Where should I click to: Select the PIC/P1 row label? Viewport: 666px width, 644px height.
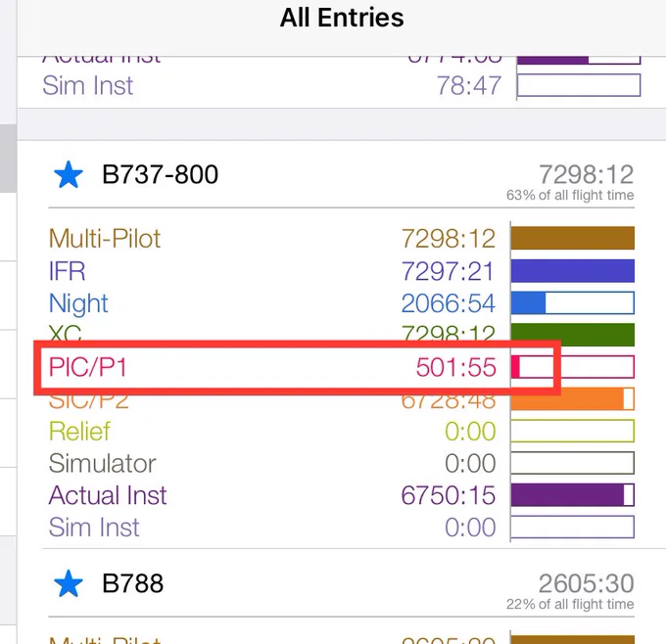click(x=87, y=367)
